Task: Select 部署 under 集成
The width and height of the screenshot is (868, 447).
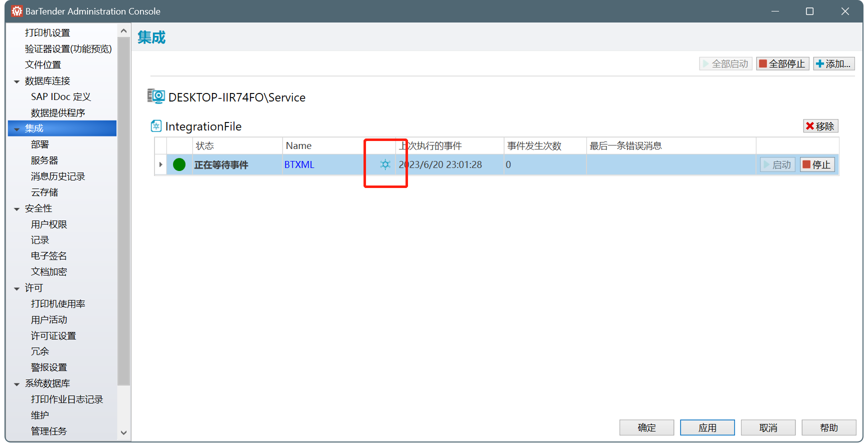Action: tap(40, 144)
